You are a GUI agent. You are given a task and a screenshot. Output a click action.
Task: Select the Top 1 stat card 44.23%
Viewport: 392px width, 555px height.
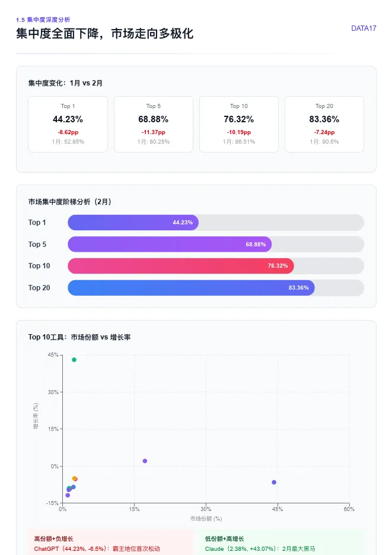tap(68, 124)
